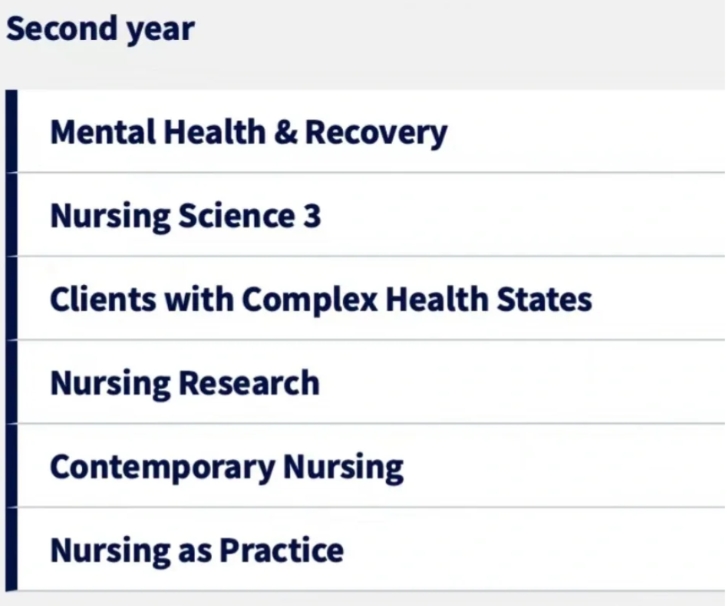727x606 pixels.
Task: Click the words Health States in third row
Action: pyautogui.click(x=489, y=299)
